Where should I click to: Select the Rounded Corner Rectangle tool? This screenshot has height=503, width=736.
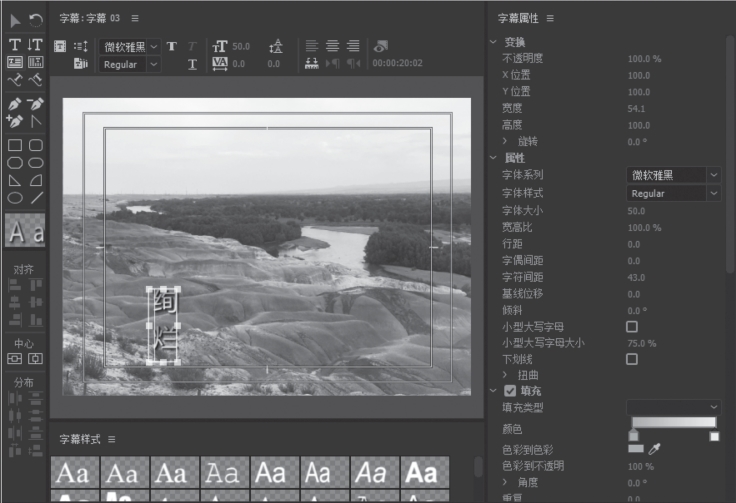point(36,145)
